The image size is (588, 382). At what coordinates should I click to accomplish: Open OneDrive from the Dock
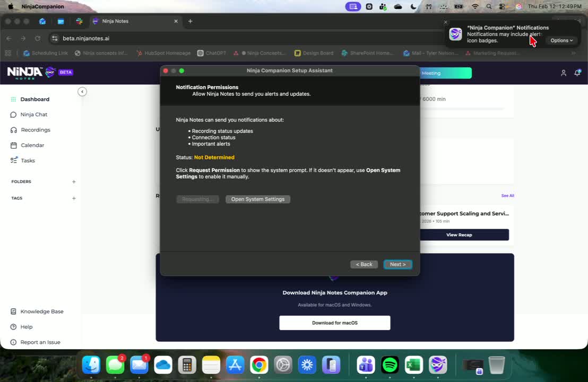pos(163,364)
